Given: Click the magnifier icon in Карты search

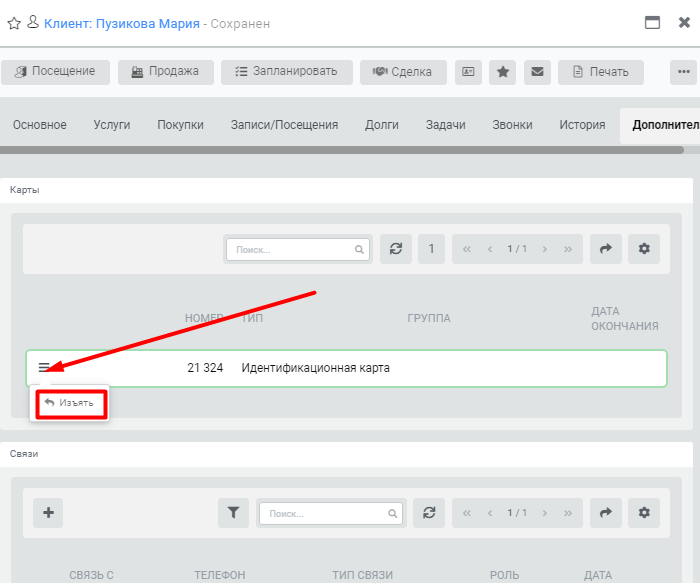Looking at the screenshot, I should click(359, 250).
